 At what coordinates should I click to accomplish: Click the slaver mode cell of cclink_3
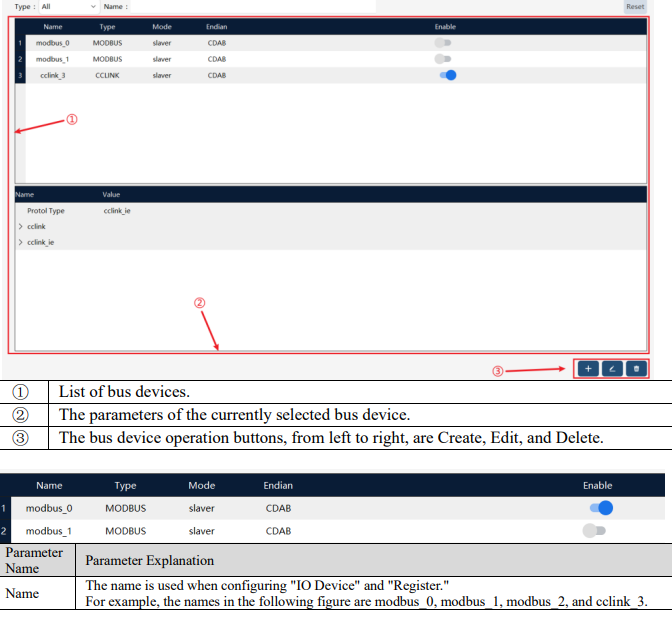(162, 75)
